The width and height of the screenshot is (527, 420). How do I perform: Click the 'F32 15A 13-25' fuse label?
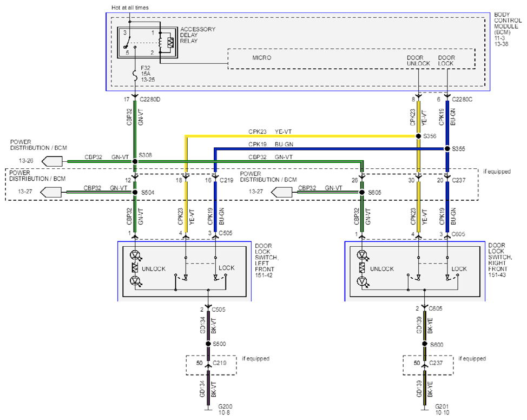point(148,74)
